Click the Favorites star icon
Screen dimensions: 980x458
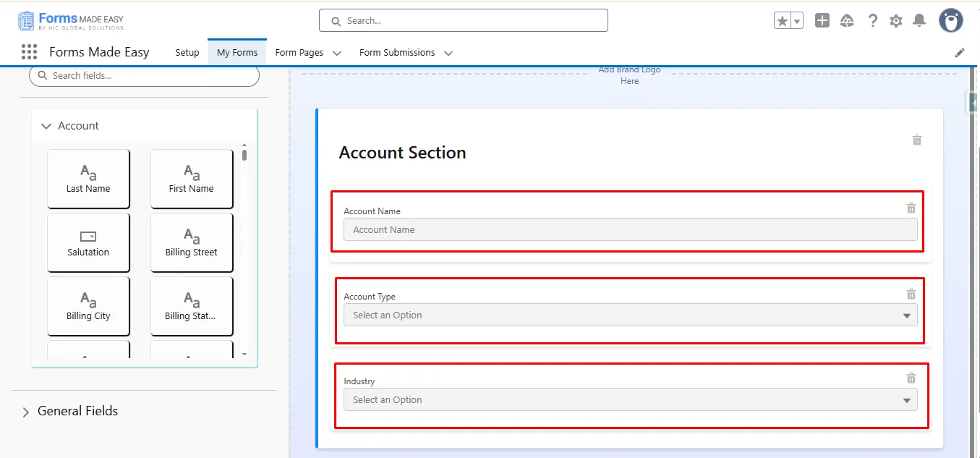point(782,21)
